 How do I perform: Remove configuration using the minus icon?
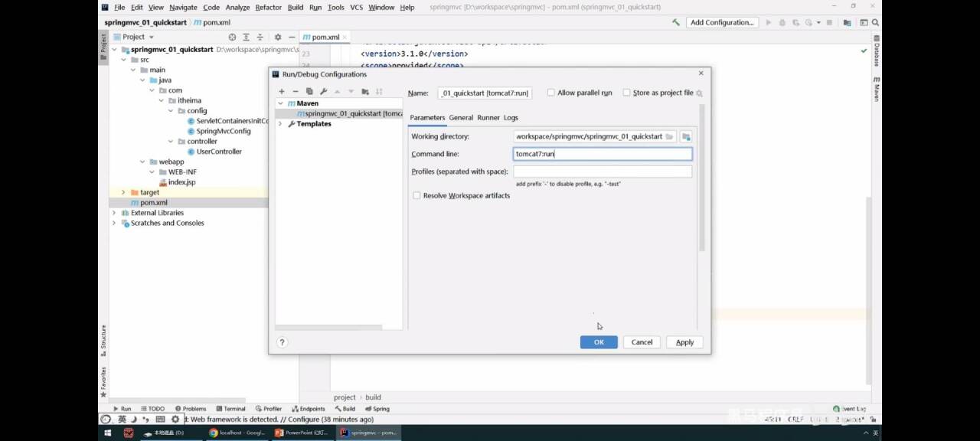point(296,91)
